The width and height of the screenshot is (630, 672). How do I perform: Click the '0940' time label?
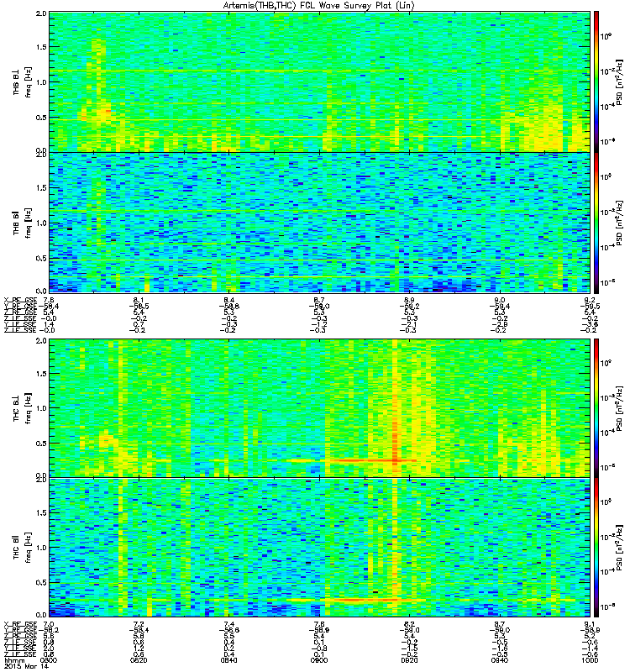500,660
